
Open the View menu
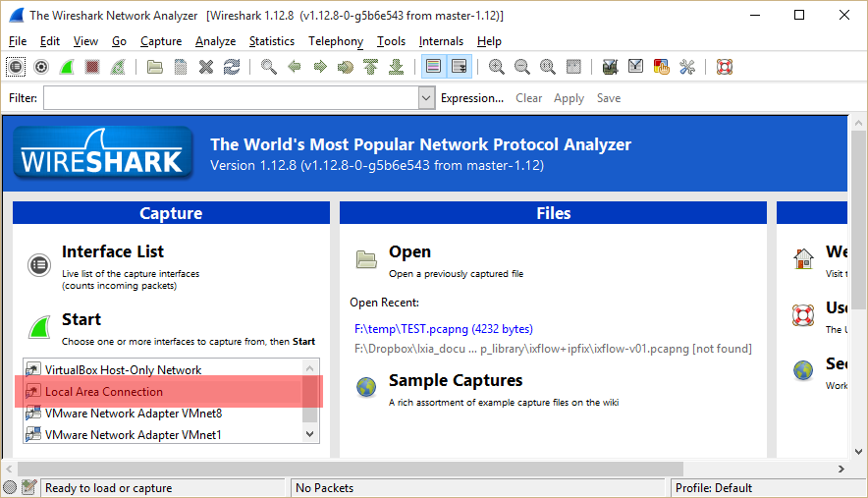pos(85,41)
